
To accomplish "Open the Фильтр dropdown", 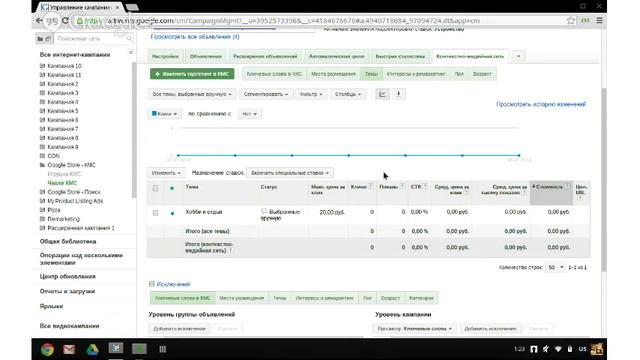I will coord(311,94).
